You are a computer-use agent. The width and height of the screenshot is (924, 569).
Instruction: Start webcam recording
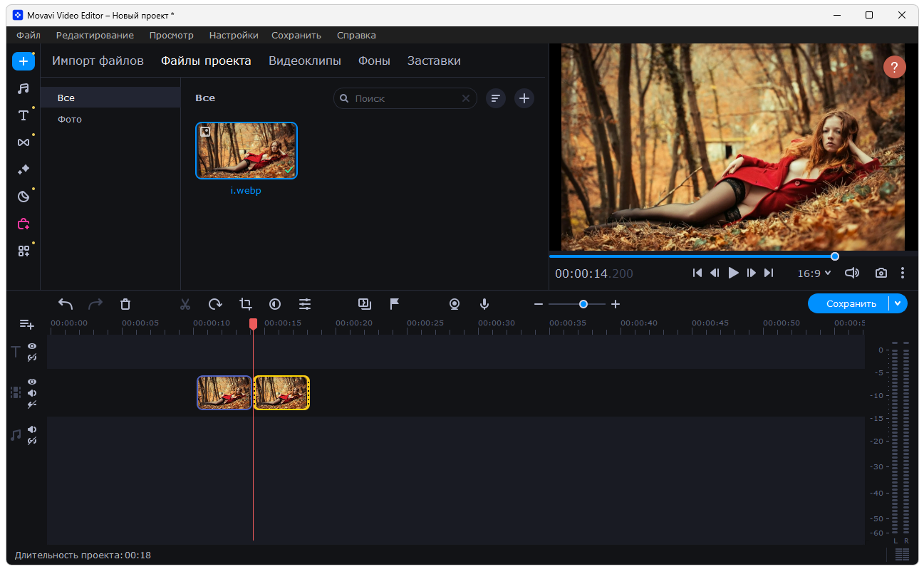coord(455,304)
